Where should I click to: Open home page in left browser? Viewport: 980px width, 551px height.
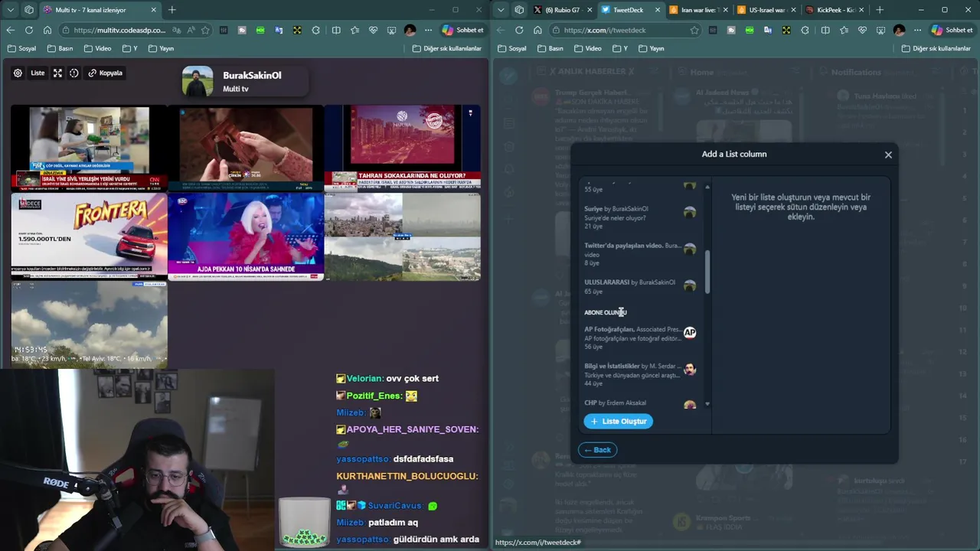[x=47, y=30]
